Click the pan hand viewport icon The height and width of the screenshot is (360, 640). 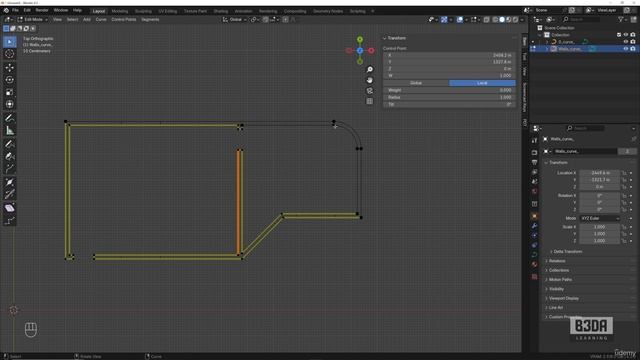click(369, 80)
